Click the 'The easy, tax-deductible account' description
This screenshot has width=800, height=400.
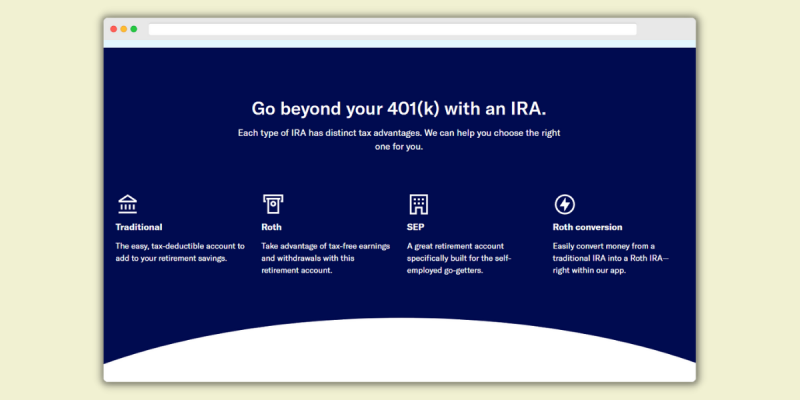coord(180,252)
